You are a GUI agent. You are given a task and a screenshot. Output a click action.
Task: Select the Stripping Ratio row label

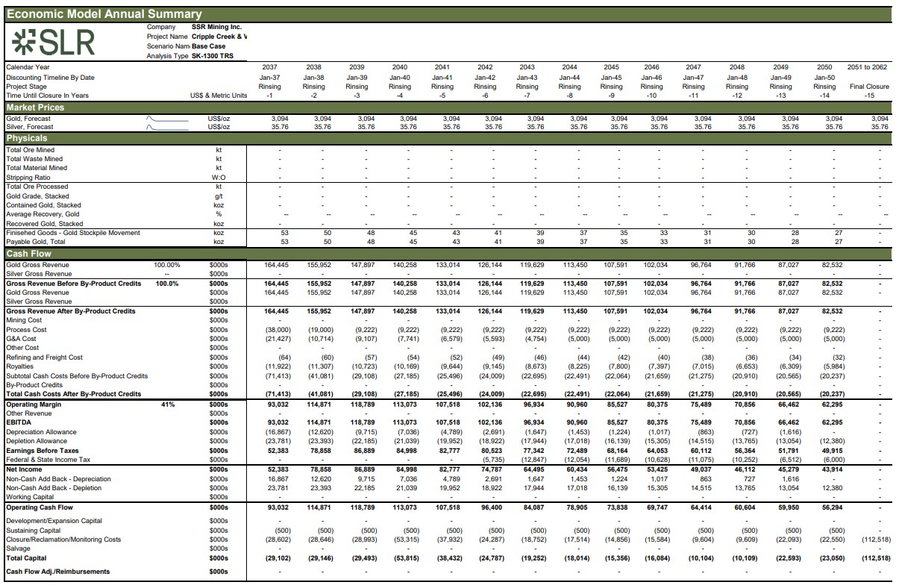pyautogui.click(x=28, y=178)
